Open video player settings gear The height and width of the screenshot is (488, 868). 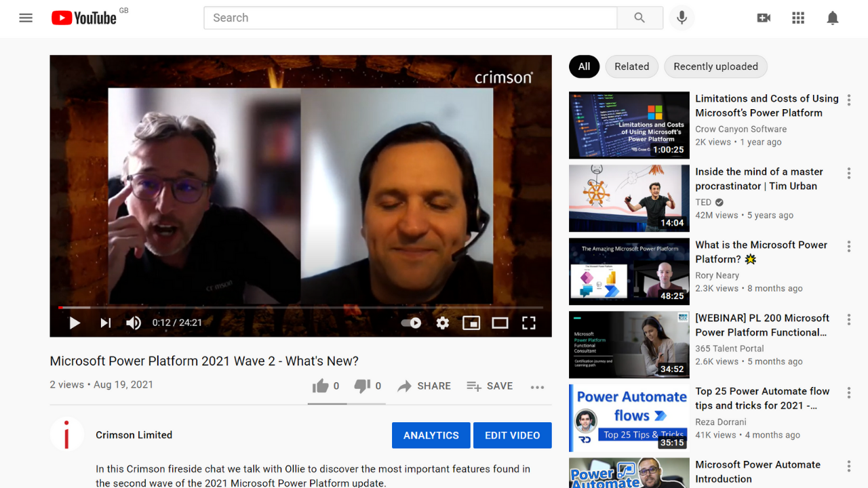(443, 323)
